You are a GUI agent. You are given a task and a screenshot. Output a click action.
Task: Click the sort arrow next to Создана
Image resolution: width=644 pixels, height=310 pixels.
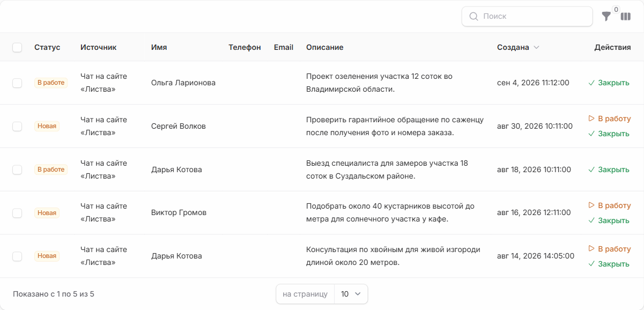(x=536, y=47)
